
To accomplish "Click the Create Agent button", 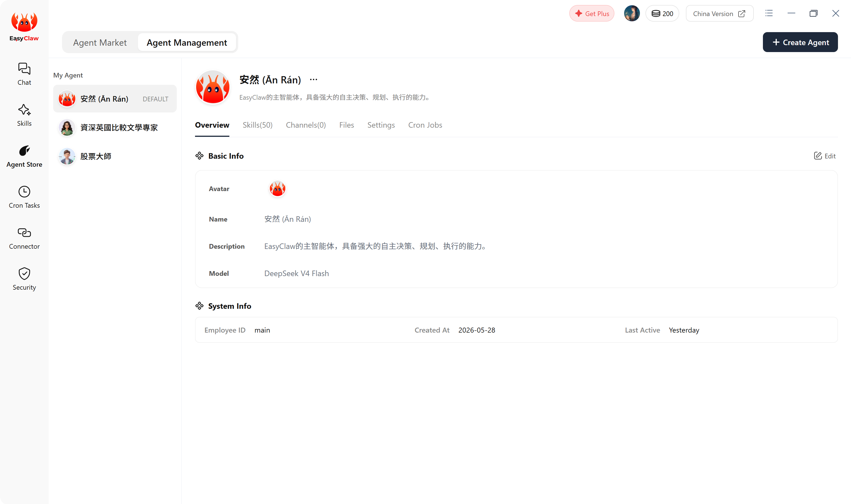I will pyautogui.click(x=800, y=42).
